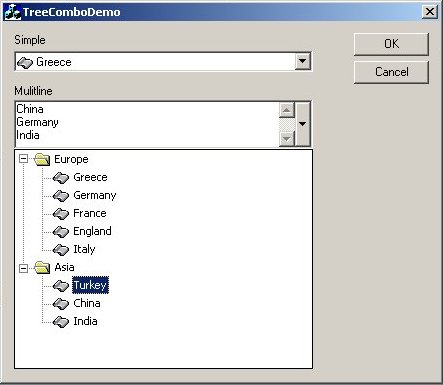Image resolution: width=443 pixels, height=385 pixels.
Task: Select Asia label in the tree
Action: click(64, 267)
